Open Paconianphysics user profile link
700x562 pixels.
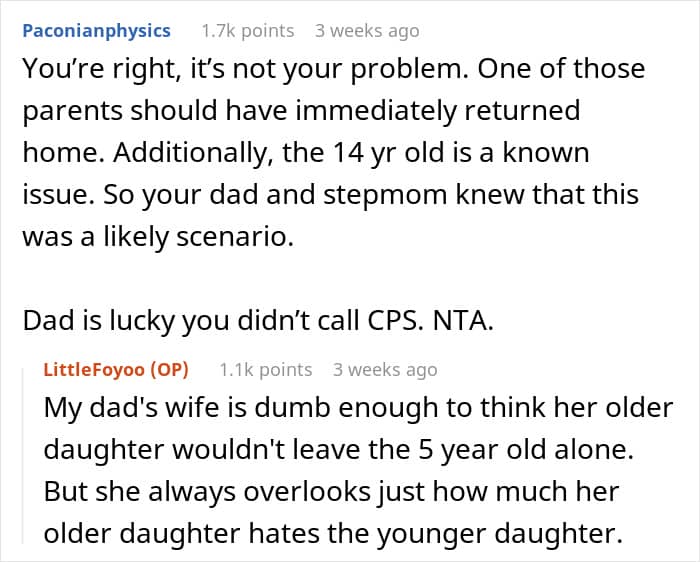coord(96,31)
